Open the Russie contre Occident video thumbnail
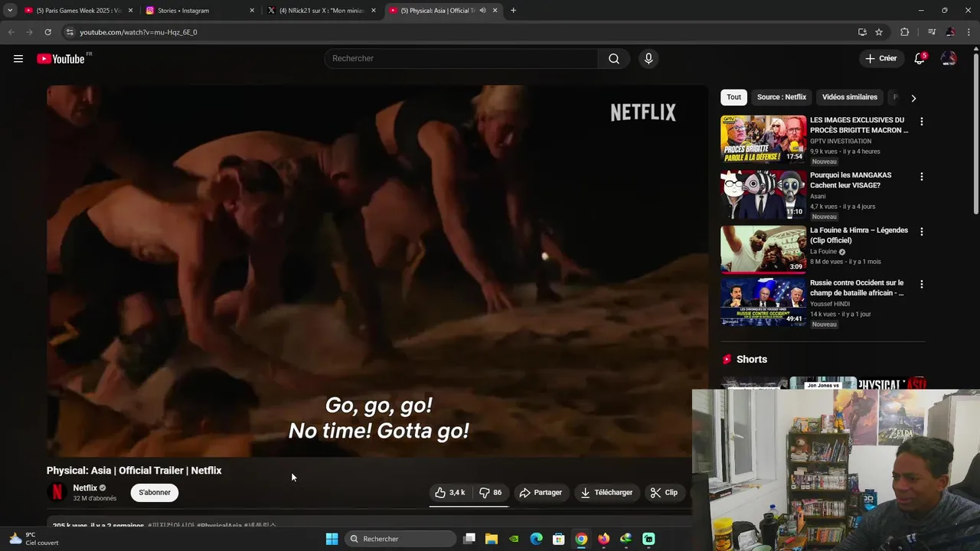 point(763,302)
